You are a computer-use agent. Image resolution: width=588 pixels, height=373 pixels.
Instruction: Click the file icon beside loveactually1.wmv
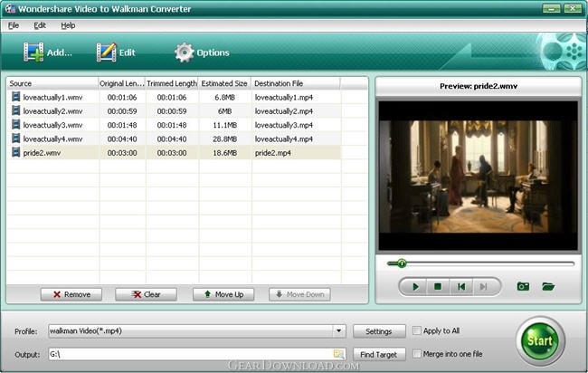pos(15,97)
